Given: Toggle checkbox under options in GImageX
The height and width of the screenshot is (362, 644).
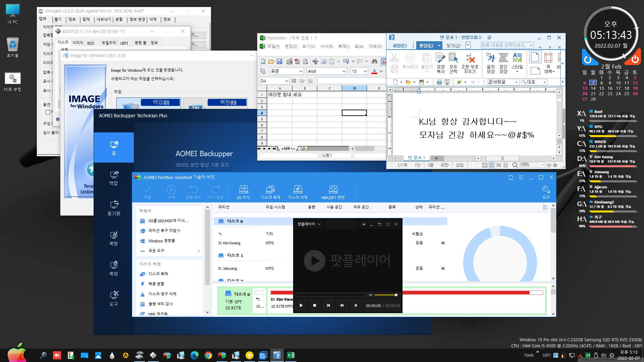Looking at the screenshot, I should [x=48, y=112].
